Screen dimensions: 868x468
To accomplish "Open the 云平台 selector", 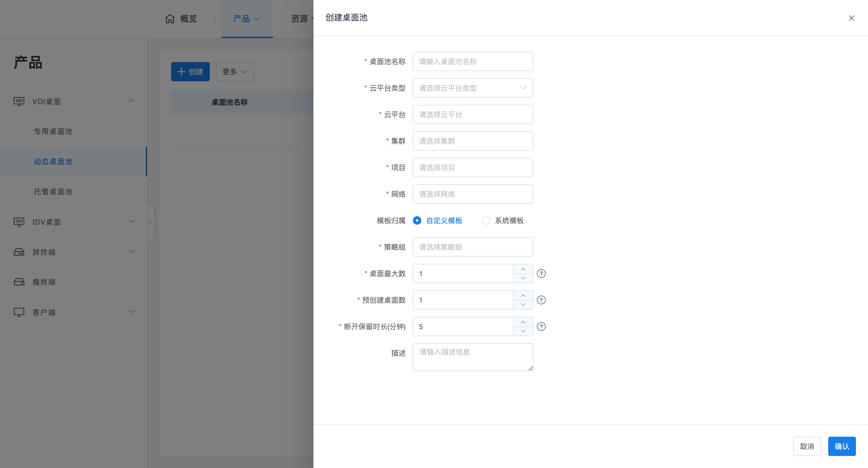I will 473,114.
